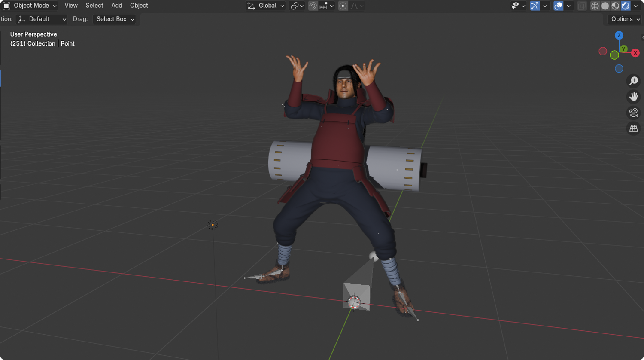Switch to wireframe viewport shading
644x360 pixels.
tap(595, 6)
